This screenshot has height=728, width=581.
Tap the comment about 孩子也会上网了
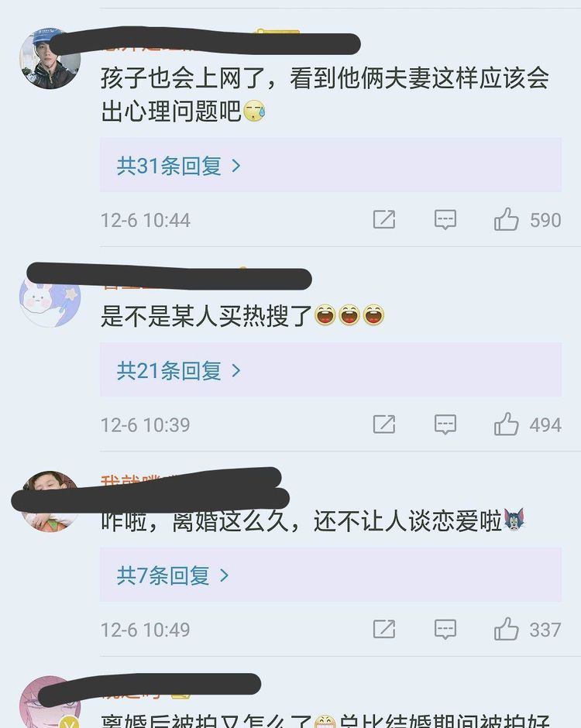[325, 94]
